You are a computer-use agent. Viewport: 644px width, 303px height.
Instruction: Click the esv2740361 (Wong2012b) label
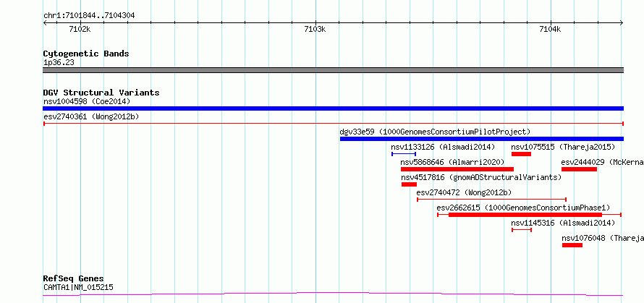point(91,116)
